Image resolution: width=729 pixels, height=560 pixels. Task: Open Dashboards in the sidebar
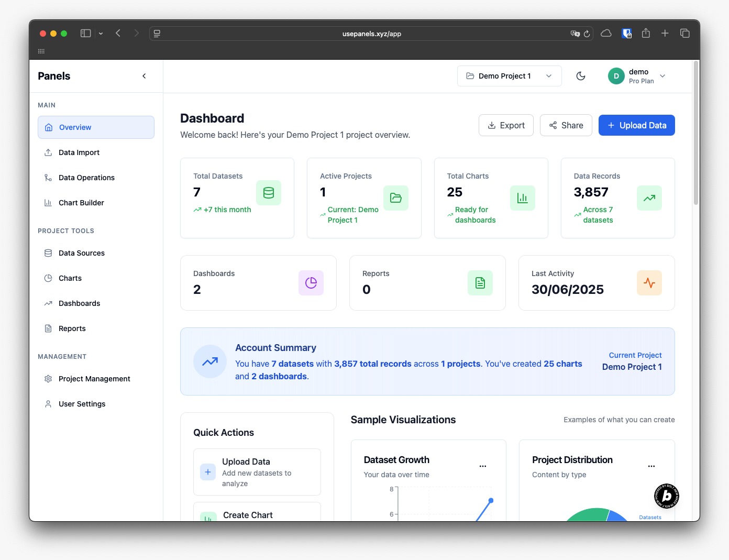coord(96,303)
